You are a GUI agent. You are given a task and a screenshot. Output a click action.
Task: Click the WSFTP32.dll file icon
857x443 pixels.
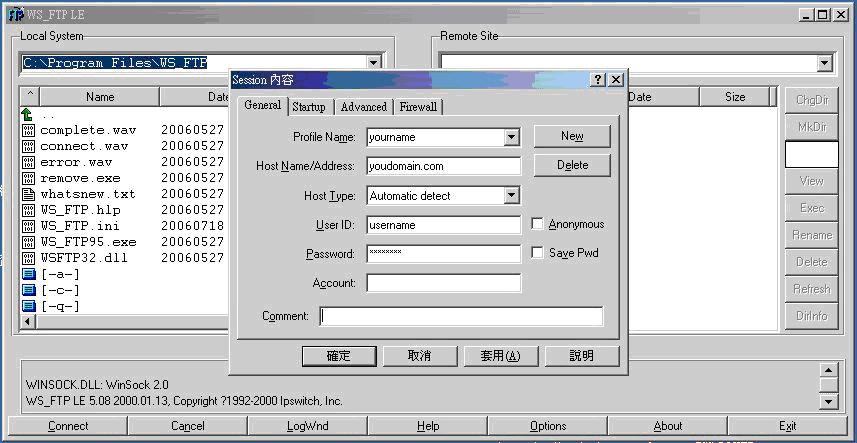tap(28, 258)
